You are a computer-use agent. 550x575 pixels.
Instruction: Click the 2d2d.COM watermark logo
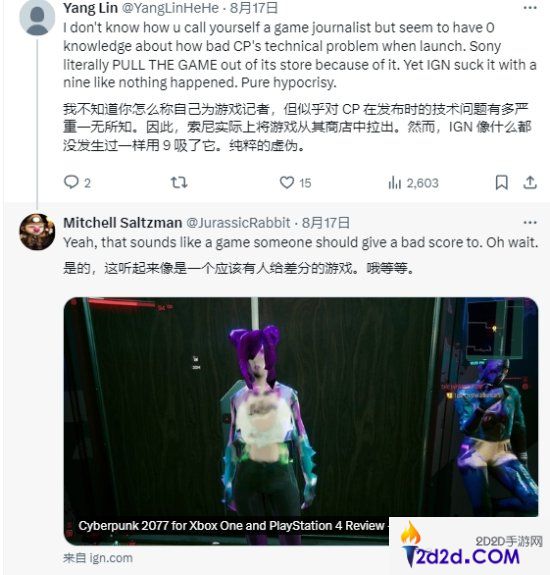tap(471, 548)
